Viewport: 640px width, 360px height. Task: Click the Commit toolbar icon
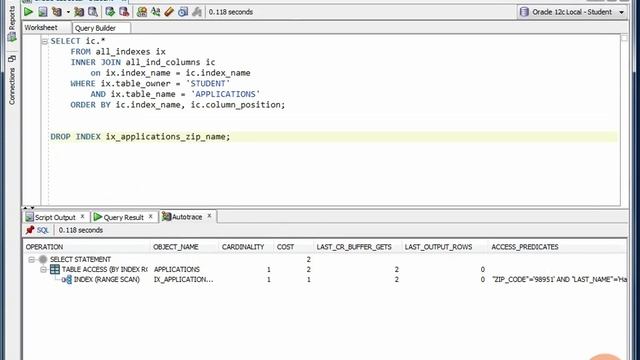point(110,12)
